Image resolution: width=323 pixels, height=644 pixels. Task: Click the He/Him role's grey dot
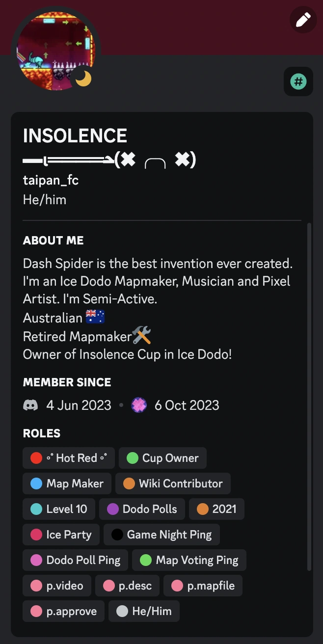coord(122,611)
